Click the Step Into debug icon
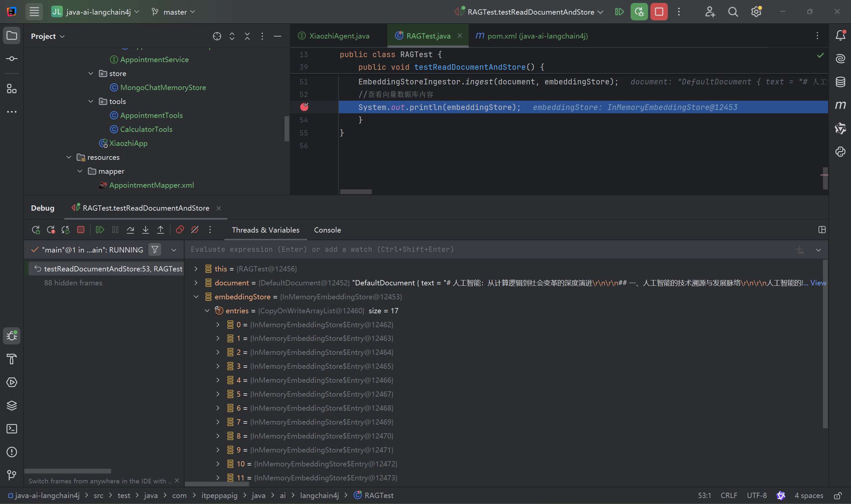The width and height of the screenshot is (851, 504). [145, 230]
